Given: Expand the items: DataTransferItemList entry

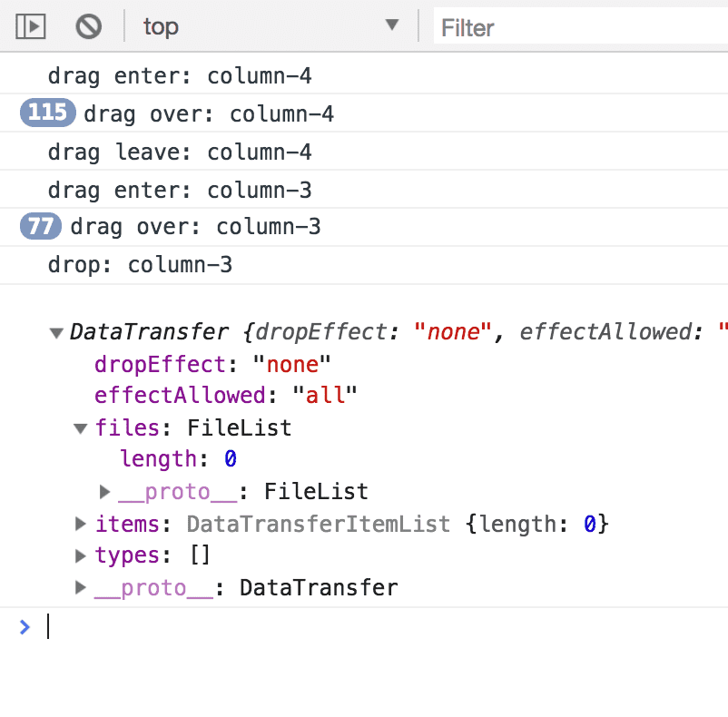Looking at the screenshot, I should coord(82,524).
